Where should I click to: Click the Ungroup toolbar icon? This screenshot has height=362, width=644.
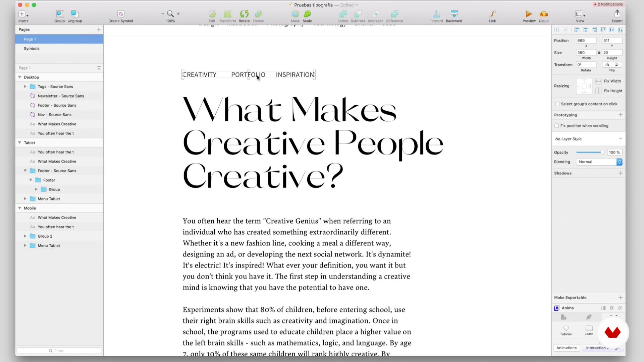coord(74,14)
